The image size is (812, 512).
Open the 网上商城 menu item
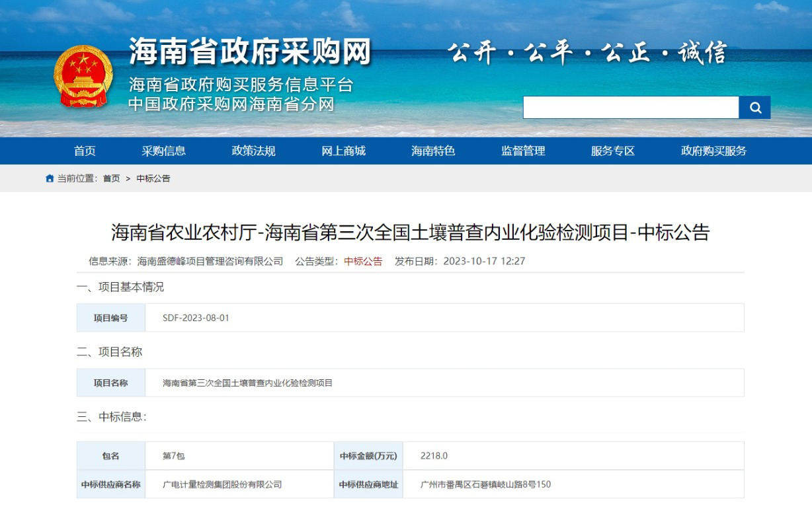click(x=343, y=151)
